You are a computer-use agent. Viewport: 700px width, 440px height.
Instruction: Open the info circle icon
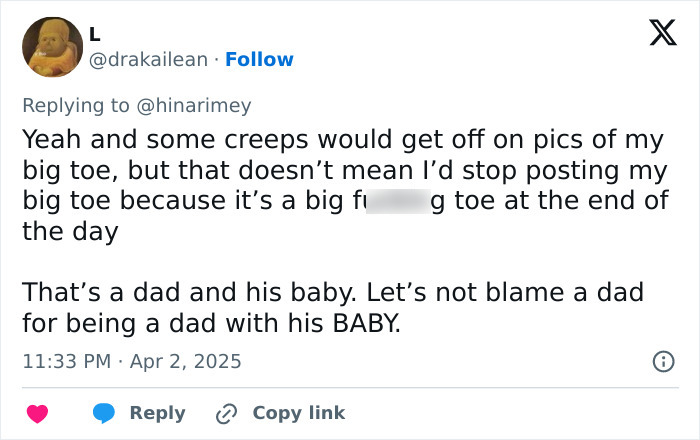coord(662,360)
